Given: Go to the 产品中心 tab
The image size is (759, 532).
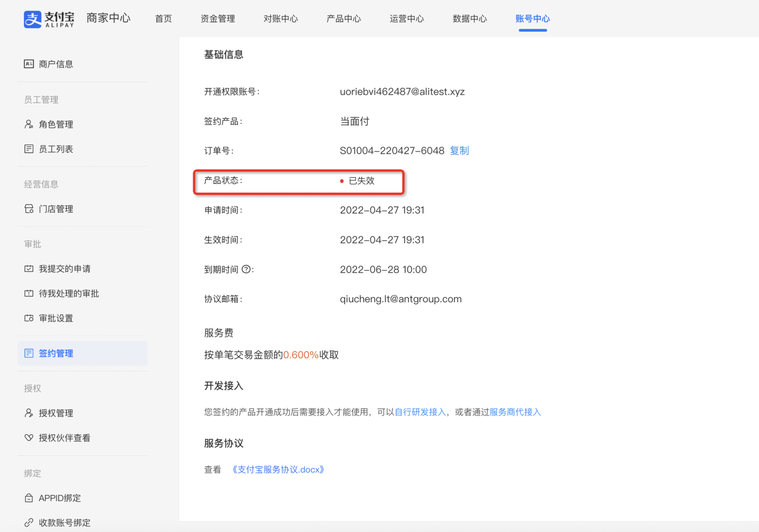Looking at the screenshot, I should coord(344,19).
